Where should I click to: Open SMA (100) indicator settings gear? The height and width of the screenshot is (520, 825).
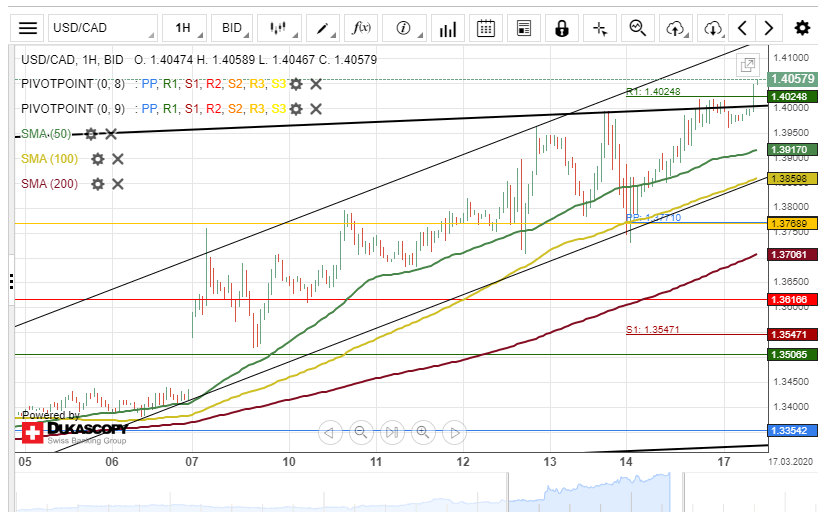click(x=98, y=159)
